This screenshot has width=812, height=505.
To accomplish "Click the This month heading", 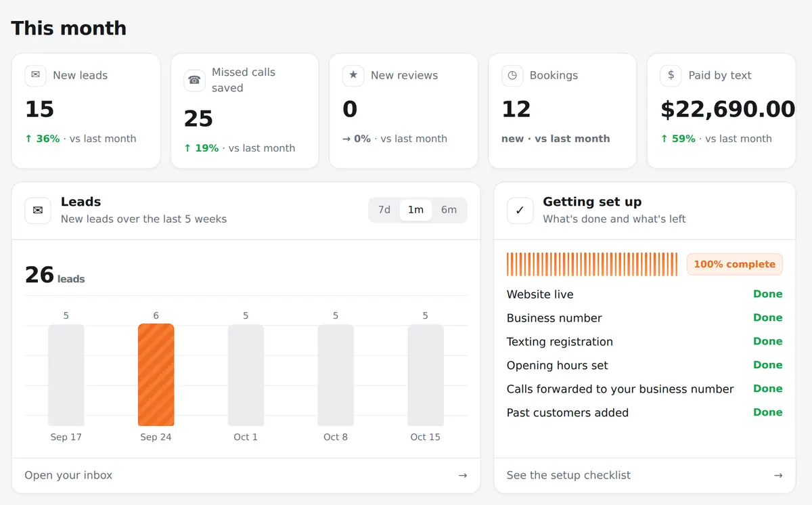I will click(x=69, y=28).
